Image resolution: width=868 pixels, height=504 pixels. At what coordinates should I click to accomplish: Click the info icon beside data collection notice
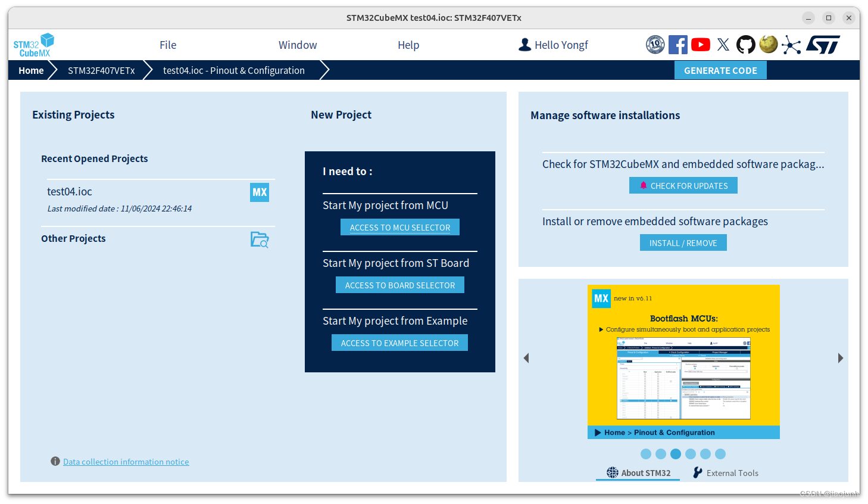[x=55, y=461]
